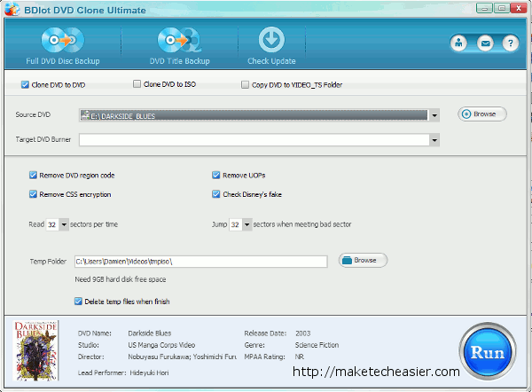The width and height of the screenshot is (532, 392).
Task: Click the E:\ DARKSIDE_BLUES source entry
Action: [254, 115]
